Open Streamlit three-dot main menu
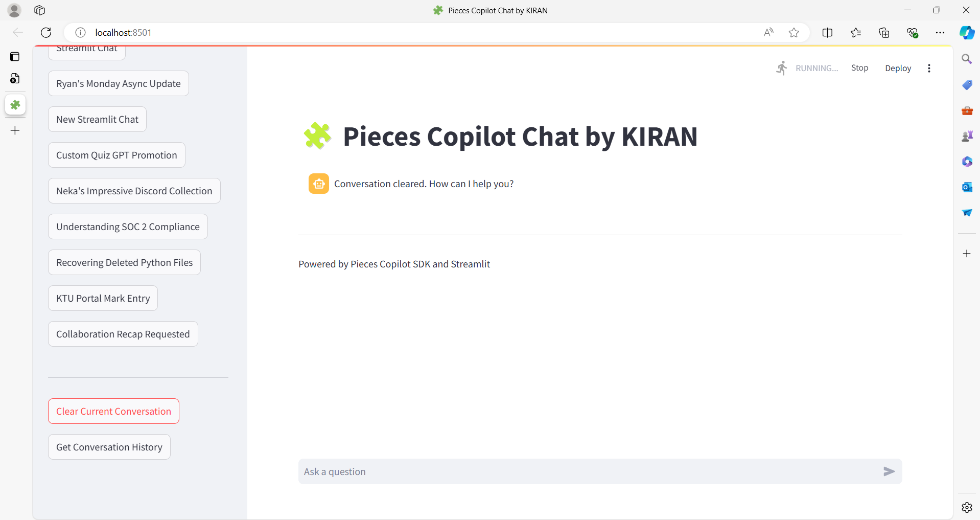 tap(929, 68)
